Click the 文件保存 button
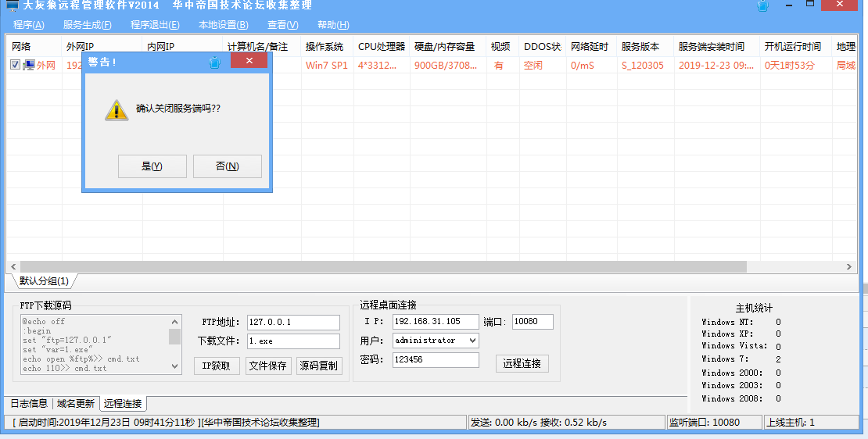 pyautogui.click(x=268, y=366)
